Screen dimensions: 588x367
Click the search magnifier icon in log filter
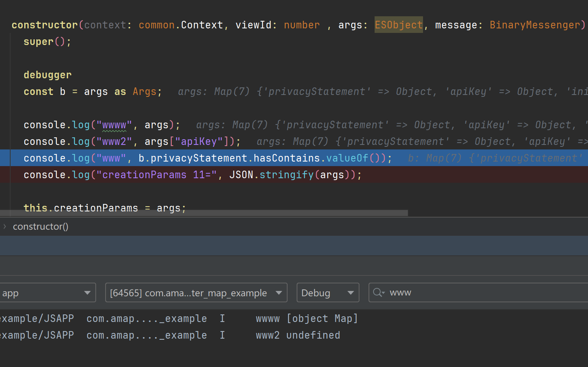tap(378, 292)
